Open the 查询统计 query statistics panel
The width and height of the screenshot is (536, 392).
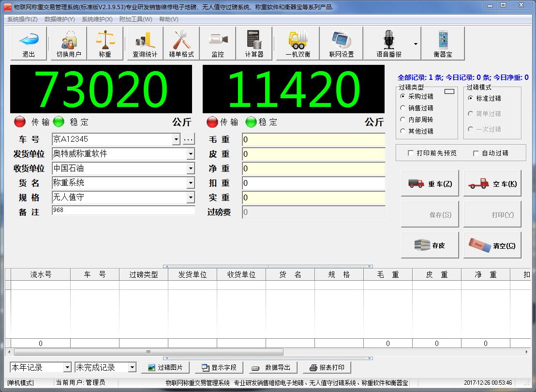click(145, 43)
